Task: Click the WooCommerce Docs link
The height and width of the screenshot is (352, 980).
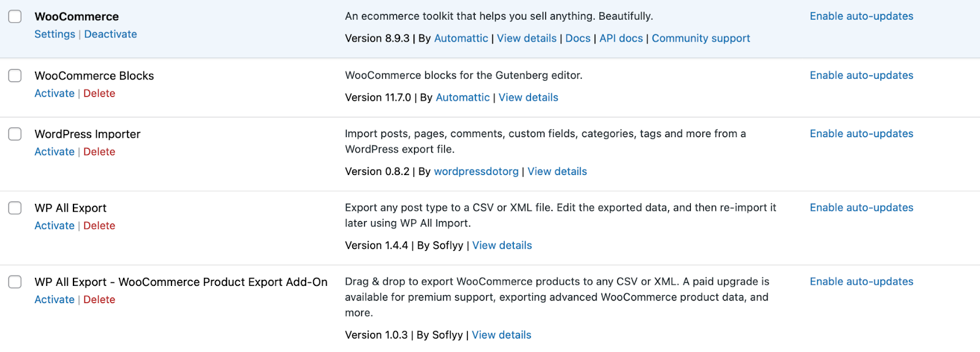Action: 578,39
